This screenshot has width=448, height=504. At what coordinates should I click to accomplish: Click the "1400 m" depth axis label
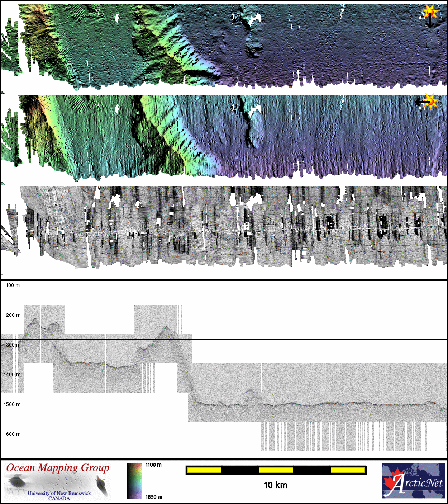tap(12, 375)
